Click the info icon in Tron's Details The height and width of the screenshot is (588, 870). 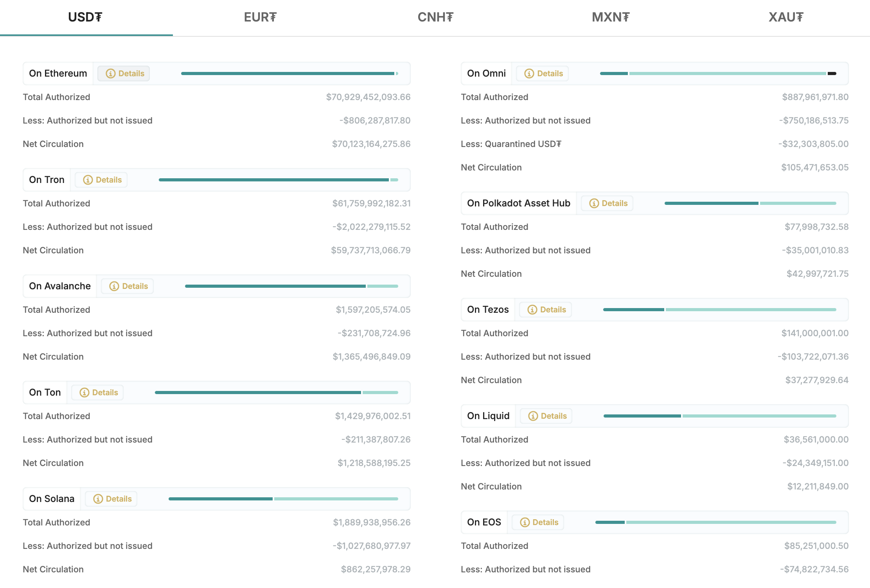[88, 180]
